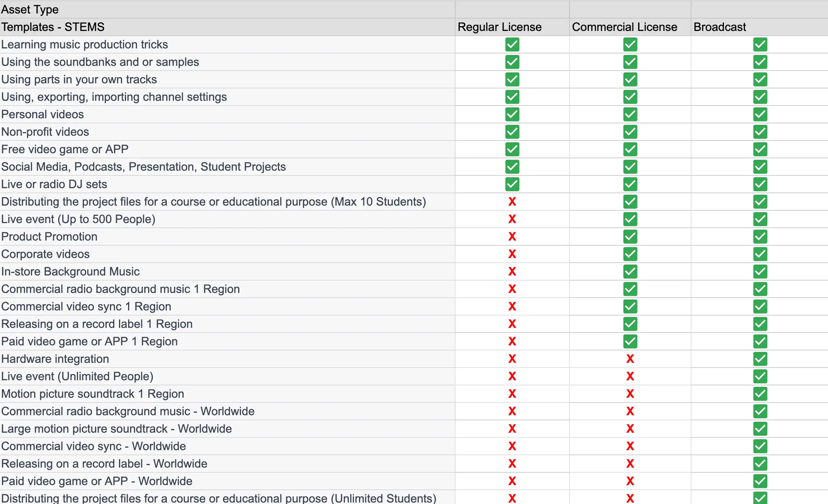Viewport: 828px width, 504px height.
Task: Click Broadcast checkmark for Paid video game or APP - Worldwide
Action: 760,481
